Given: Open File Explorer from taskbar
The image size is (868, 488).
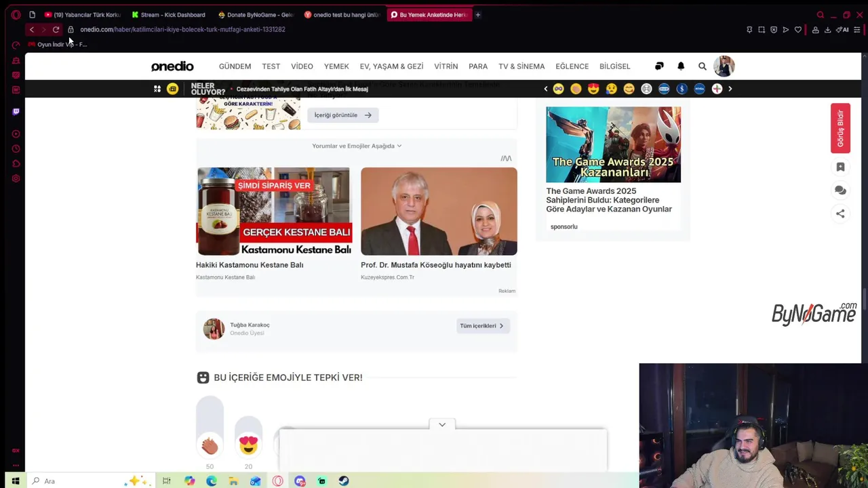Looking at the screenshot, I should [x=233, y=481].
